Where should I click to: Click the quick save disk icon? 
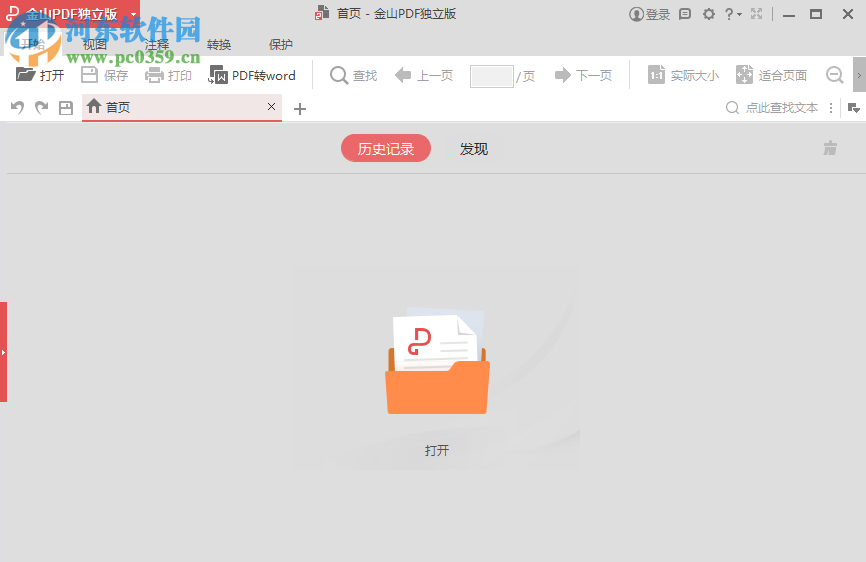click(66, 108)
